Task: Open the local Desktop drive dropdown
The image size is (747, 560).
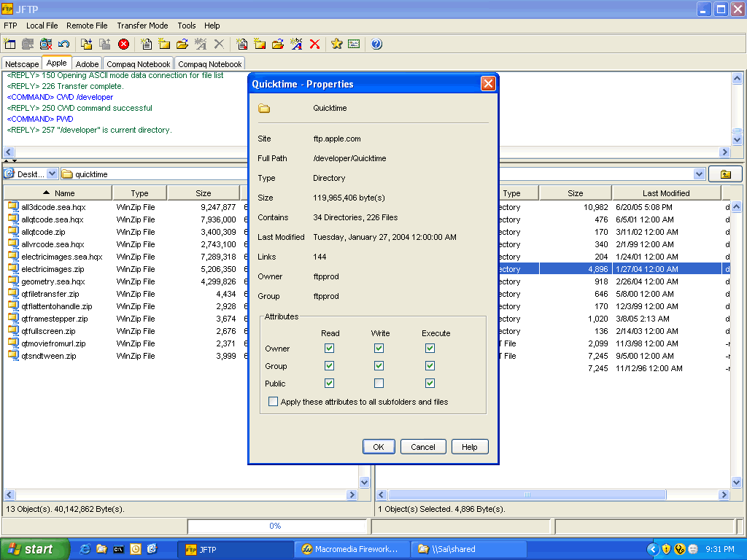Action: click(x=52, y=174)
